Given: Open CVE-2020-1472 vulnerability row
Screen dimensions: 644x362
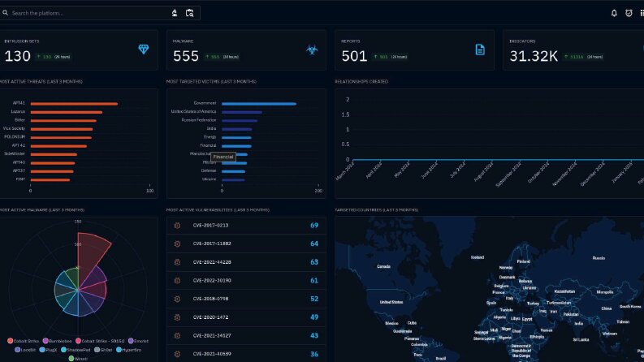Looking at the screenshot, I should pyautogui.click(x=246, y=317).
